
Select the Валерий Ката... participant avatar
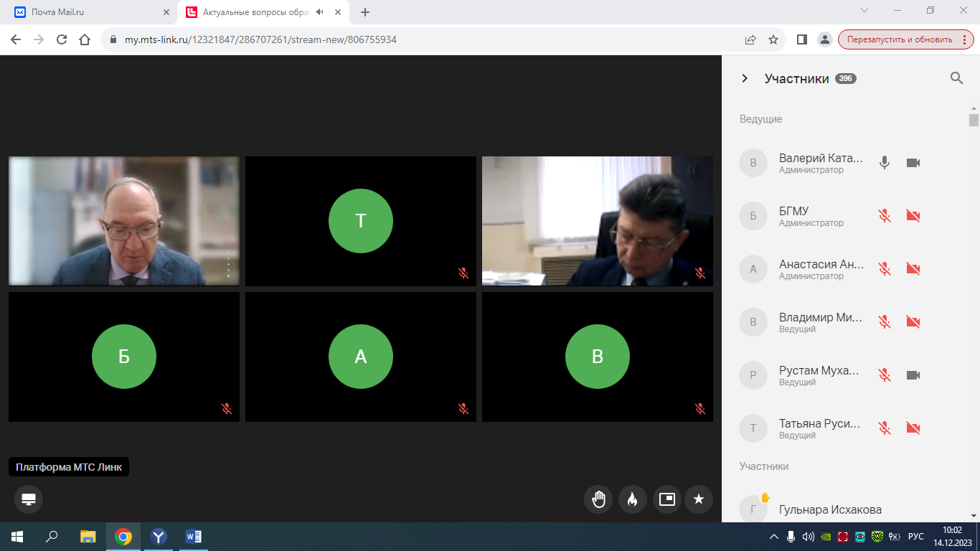pos(753,163)
